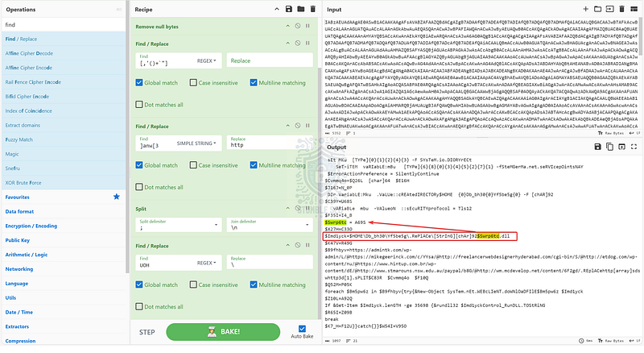Collapse the Remove null bytes operation
This screenshot has height=353, width=644.
[287, 26]
